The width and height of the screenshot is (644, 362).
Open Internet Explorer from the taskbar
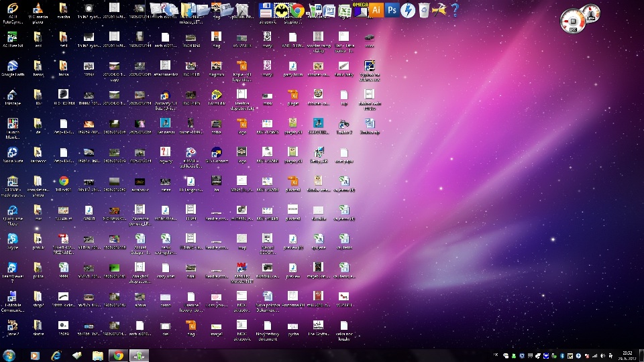pos(56,355)
